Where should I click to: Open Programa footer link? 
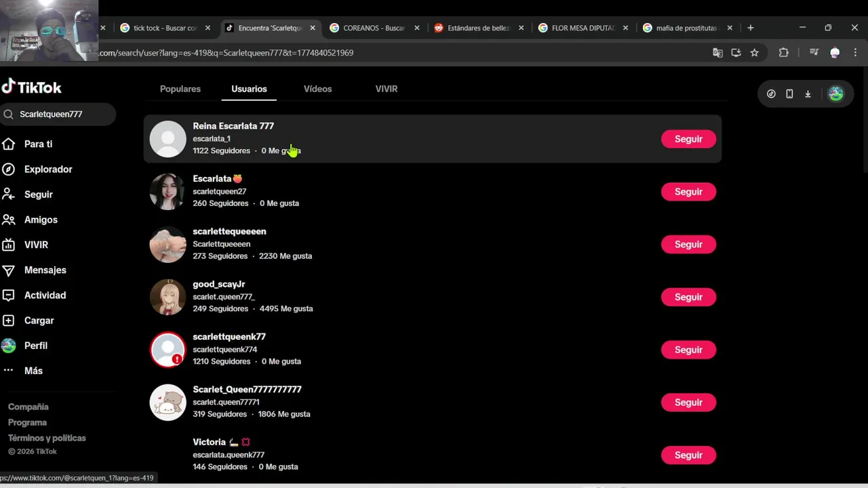(x=27, y=422)
